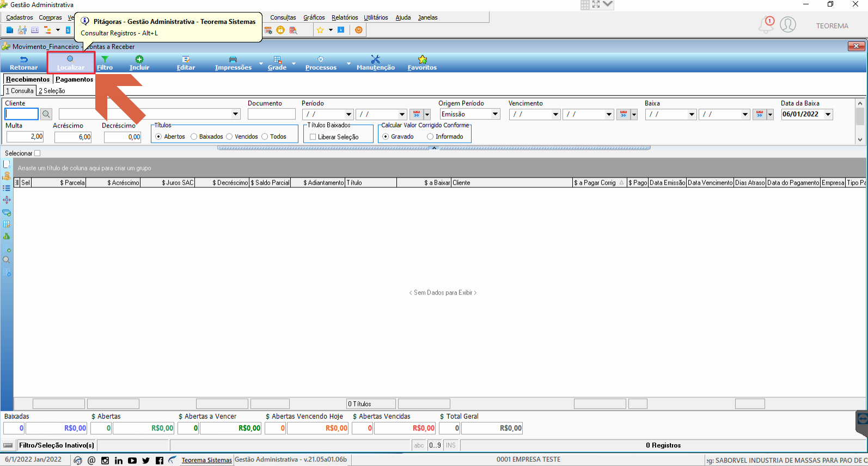Select the Informado radio button

[430, 137]
